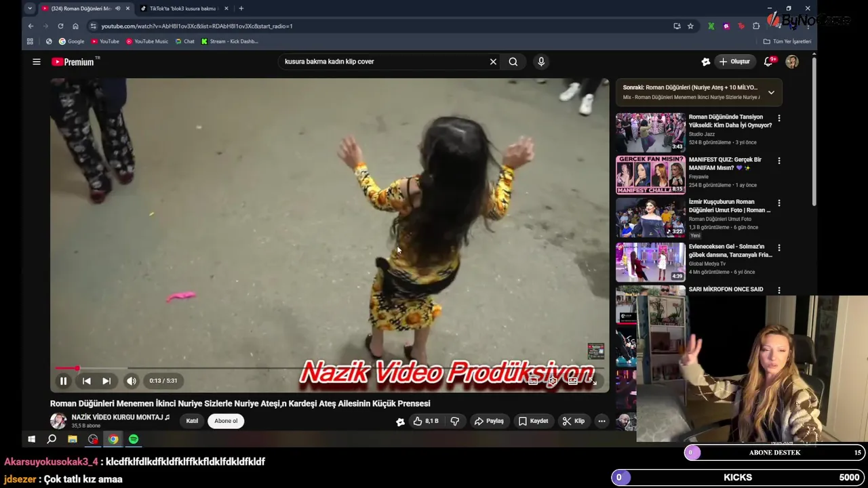Open options for 'SARI MİKROFON ONCE SAID' video
Image resolution: width=868 pixels, height=488 pixels.
tap(778, 290)
